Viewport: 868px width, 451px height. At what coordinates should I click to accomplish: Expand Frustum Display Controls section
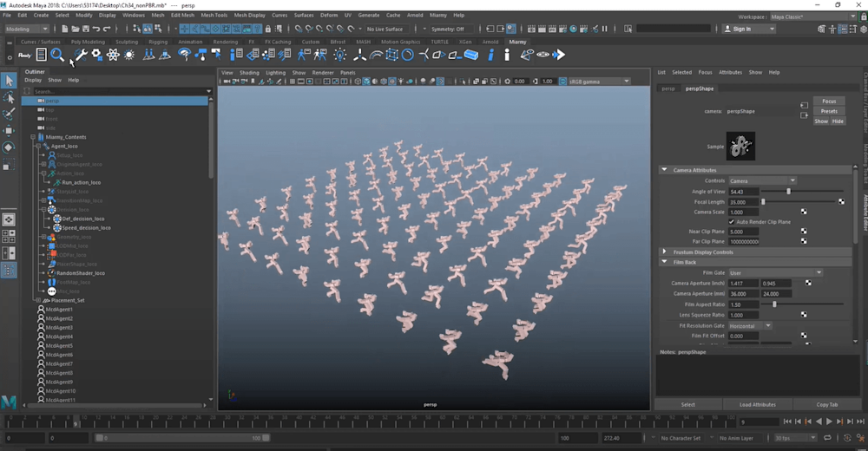point(665,252)
